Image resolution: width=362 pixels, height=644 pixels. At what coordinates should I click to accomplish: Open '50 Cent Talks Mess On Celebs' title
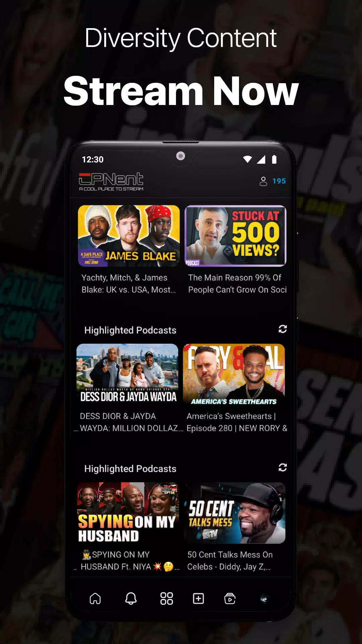coord(230,561)
